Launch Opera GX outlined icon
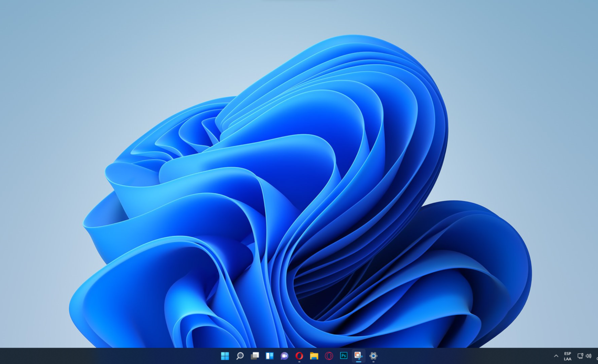Screen dimensions: 598x364 [x=329, y=356]
